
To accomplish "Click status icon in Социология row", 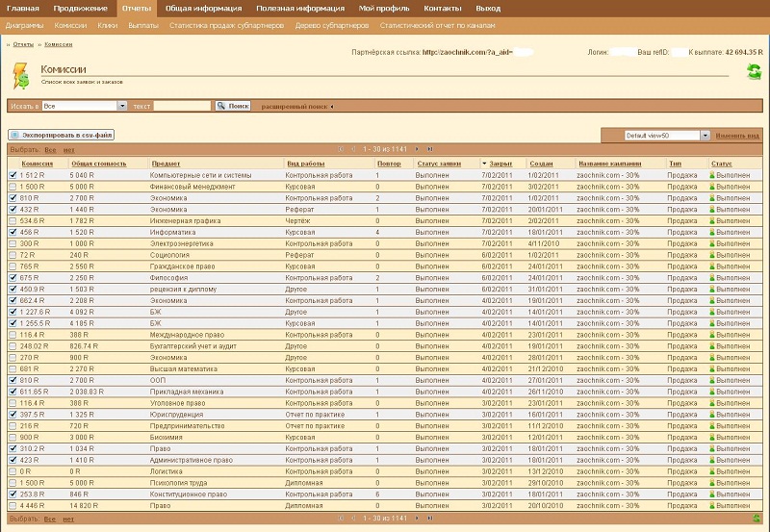I will click(712, 255).
